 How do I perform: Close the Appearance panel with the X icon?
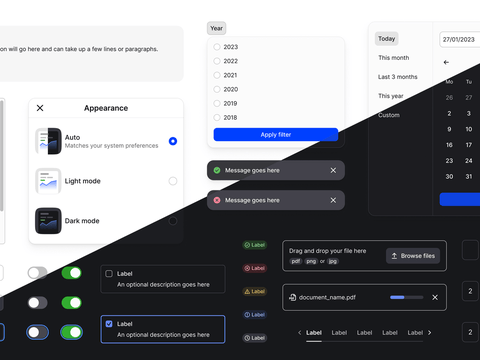(40, 108)
